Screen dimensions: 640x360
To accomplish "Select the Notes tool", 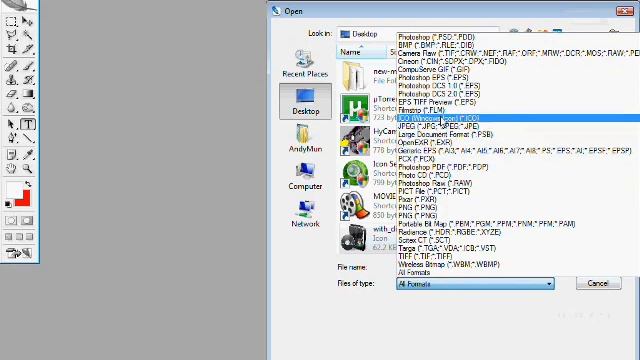I will point(11,155).
